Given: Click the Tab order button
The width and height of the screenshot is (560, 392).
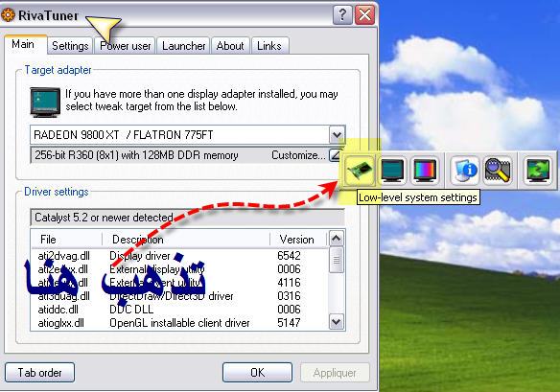Looking at the screenshot, I should coord(39,373).
